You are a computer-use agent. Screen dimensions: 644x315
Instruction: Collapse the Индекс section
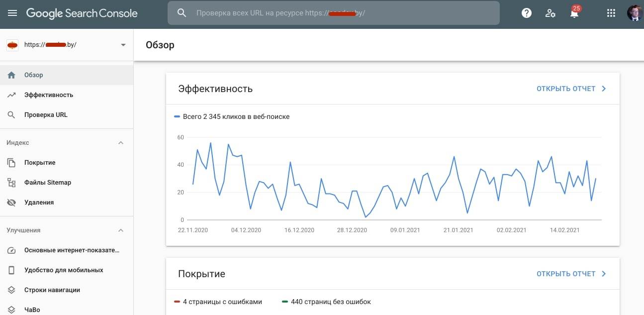tap(120, 143)
